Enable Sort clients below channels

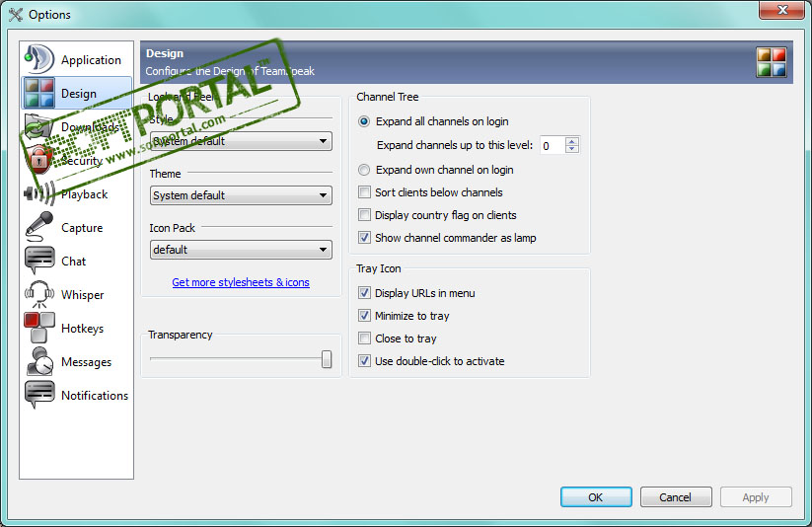365,192
